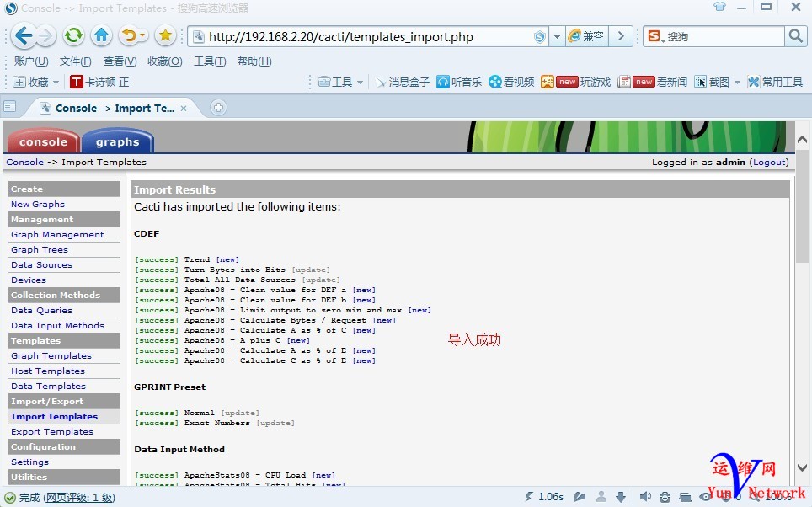
Task: Expand 截图 screenshot options arrow
Action: [737, 83]
